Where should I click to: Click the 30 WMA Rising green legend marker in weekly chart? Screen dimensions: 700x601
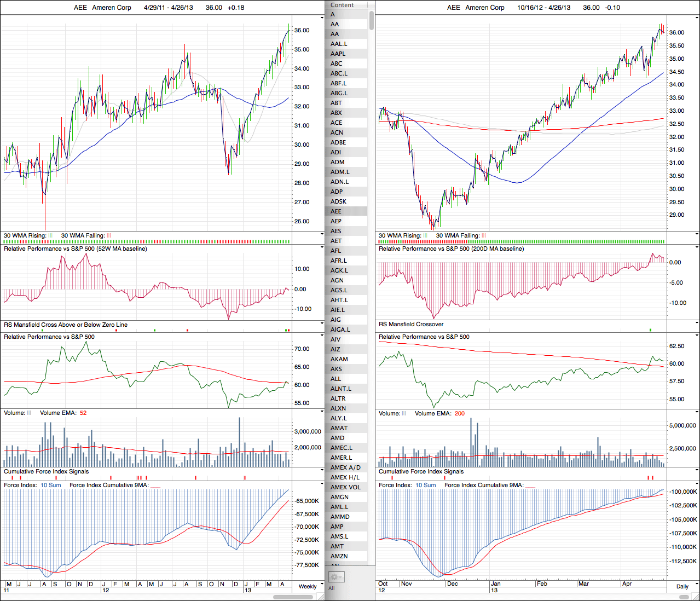click(x=50, y=236)
